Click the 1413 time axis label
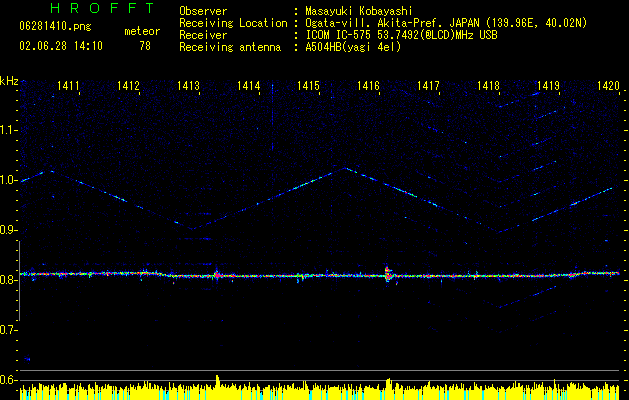Screen dimensions: 629x400 coord(188,85)
